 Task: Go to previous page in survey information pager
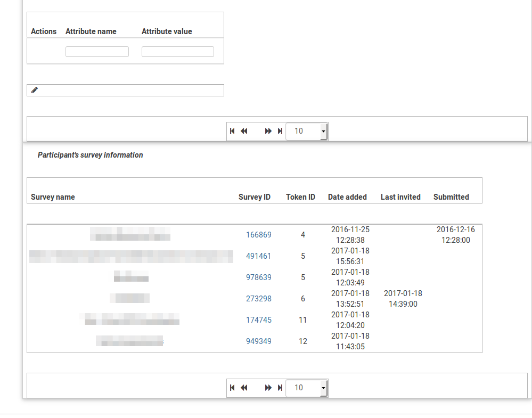244,388
